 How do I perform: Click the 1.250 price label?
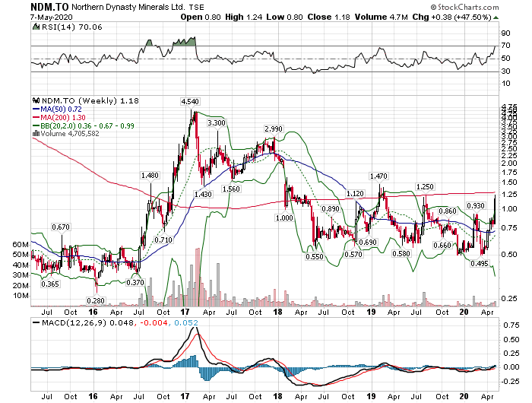[x=425, y=187]
